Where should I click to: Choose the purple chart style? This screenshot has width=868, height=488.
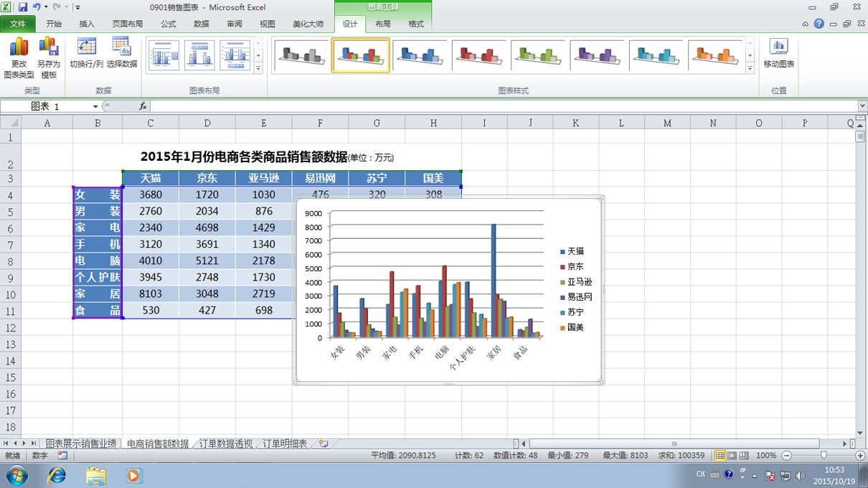tap(599, 55)
